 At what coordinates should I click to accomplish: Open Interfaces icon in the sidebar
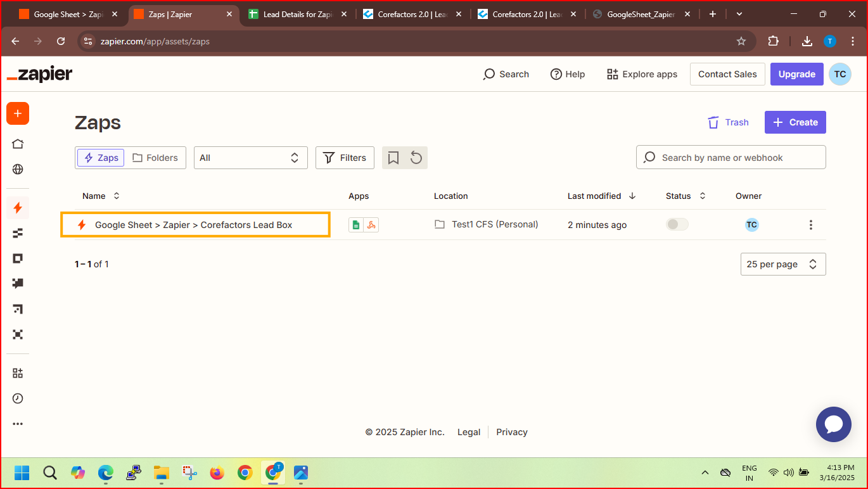[x=18, y=258]
